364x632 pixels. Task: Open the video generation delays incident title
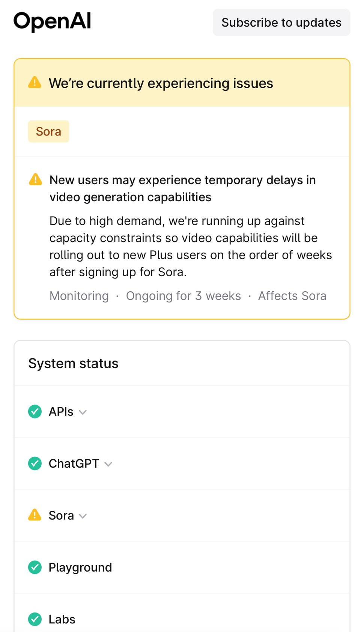click(x=182, y=188)
